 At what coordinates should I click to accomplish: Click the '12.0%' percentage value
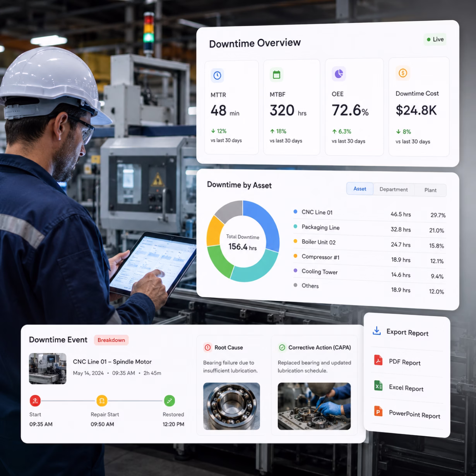pos(437,292)
